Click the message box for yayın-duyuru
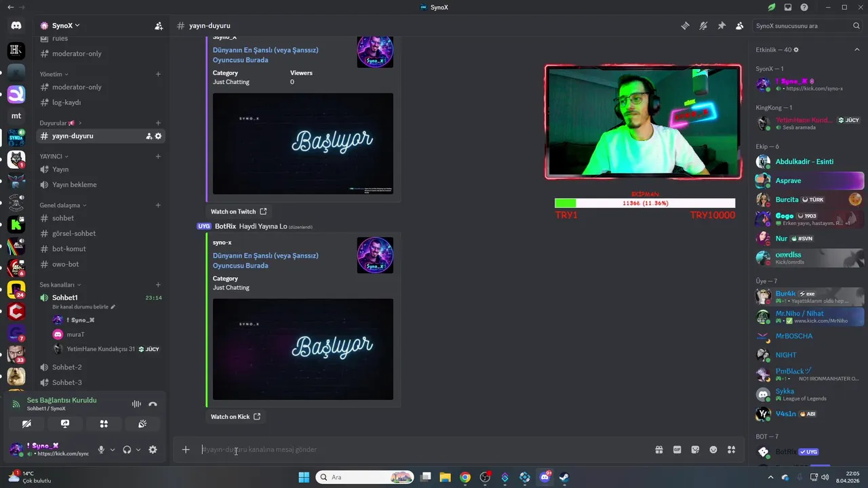868x488 pixels. pyautogui.click(x=424, y=449)
